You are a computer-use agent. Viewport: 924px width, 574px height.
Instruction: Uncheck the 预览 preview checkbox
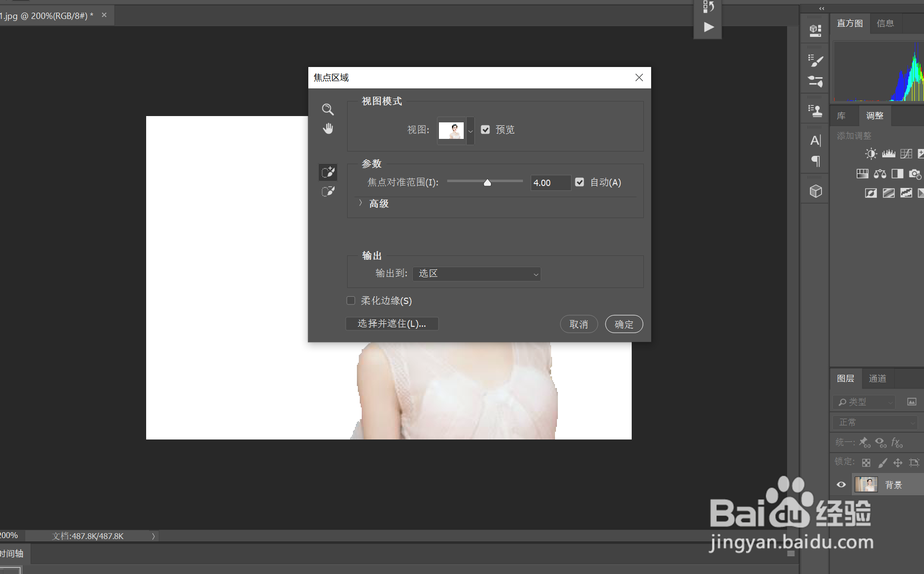click(486, 130)
